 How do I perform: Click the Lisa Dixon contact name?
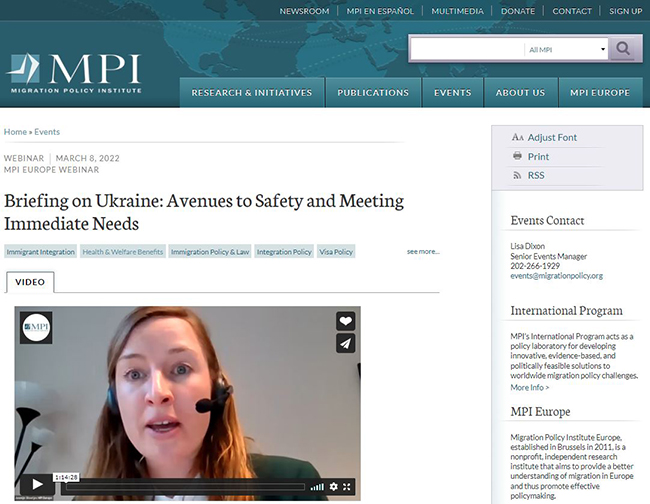[x=527, y=246]
